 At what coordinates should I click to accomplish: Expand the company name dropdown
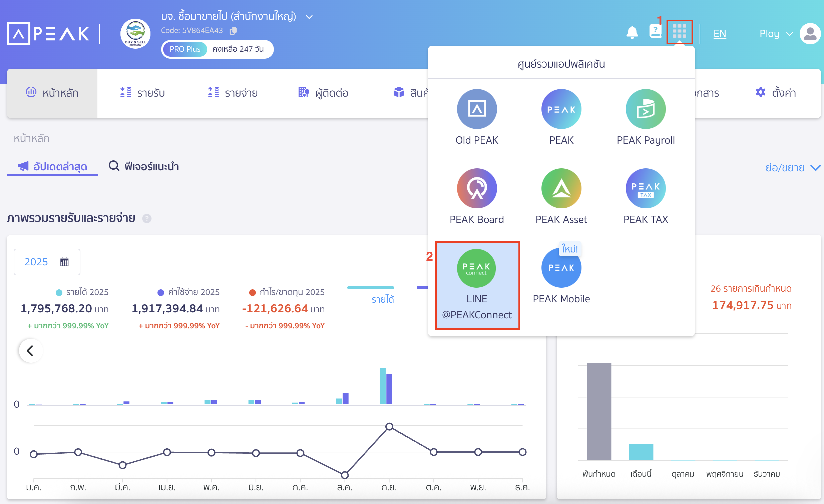pos(309,16)
